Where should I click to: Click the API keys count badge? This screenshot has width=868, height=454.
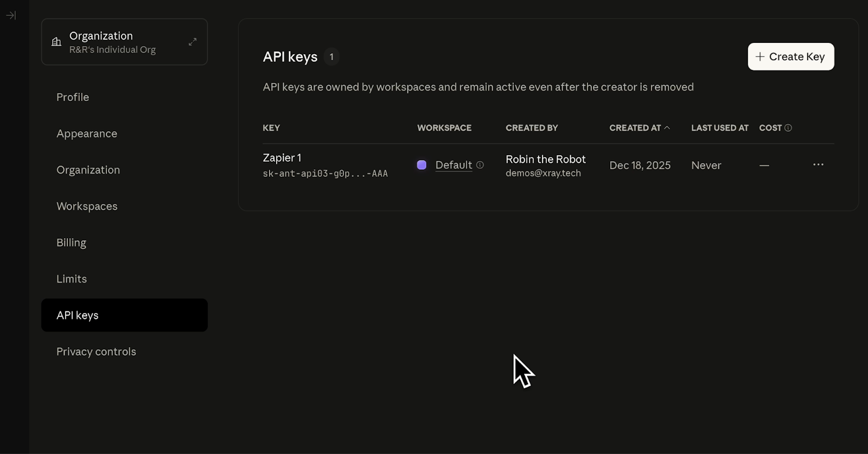[331, 56]
